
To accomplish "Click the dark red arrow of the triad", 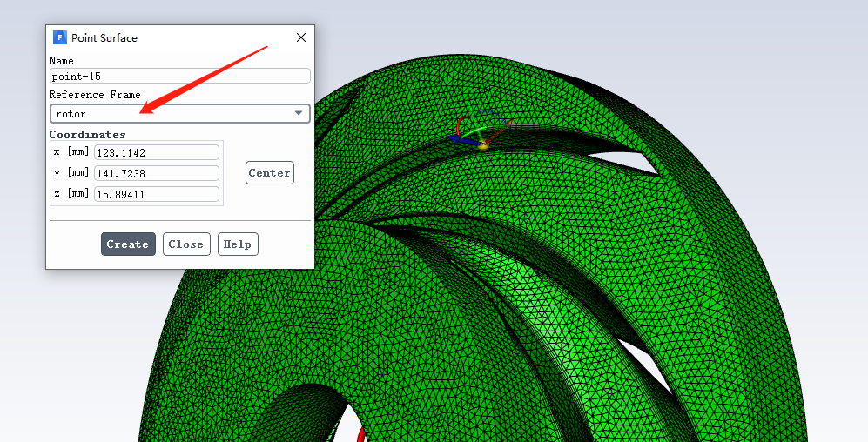I will pyautogui.click(x=499, y=133).
